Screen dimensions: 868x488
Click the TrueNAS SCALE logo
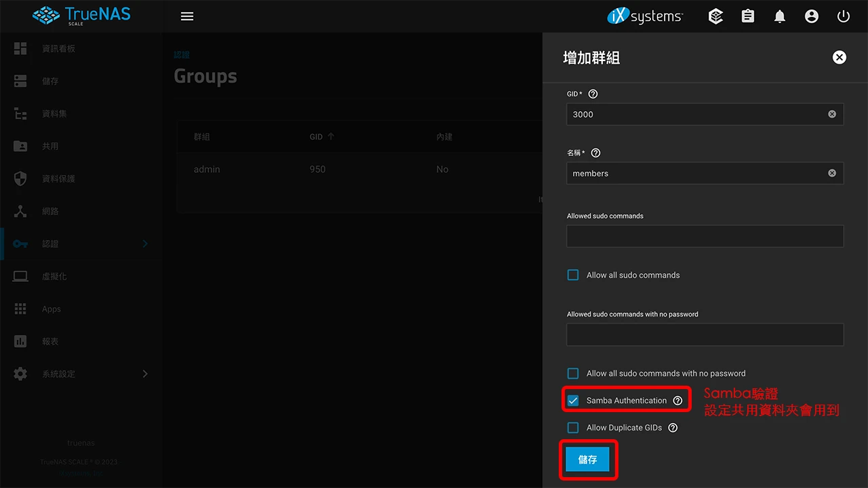click(x=81, y=16)
